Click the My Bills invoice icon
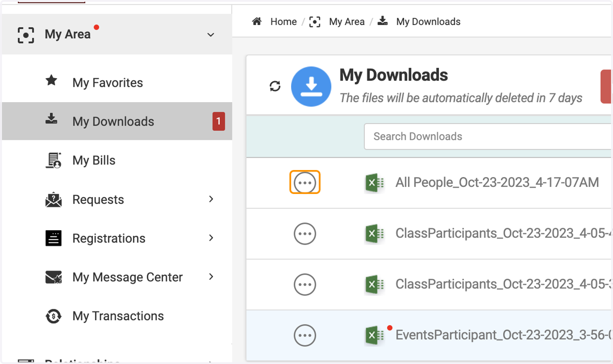 pos(53,160)
